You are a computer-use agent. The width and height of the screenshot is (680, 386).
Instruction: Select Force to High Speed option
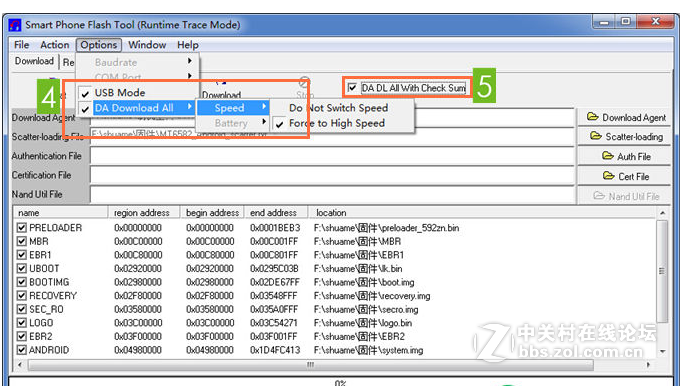[x=343, y=123]
